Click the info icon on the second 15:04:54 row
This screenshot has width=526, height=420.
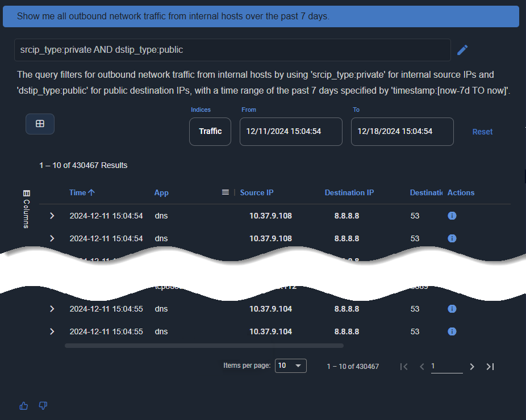(452, 238)
